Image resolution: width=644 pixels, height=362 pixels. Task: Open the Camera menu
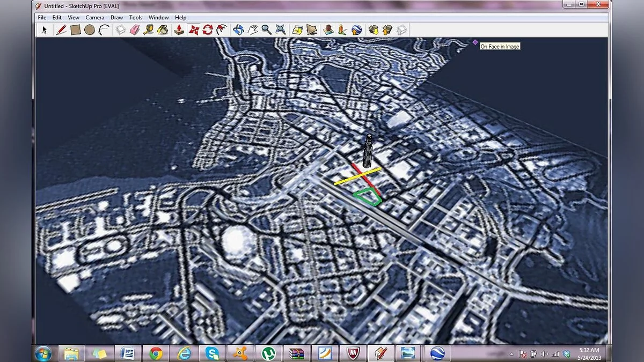click(94, 18)
